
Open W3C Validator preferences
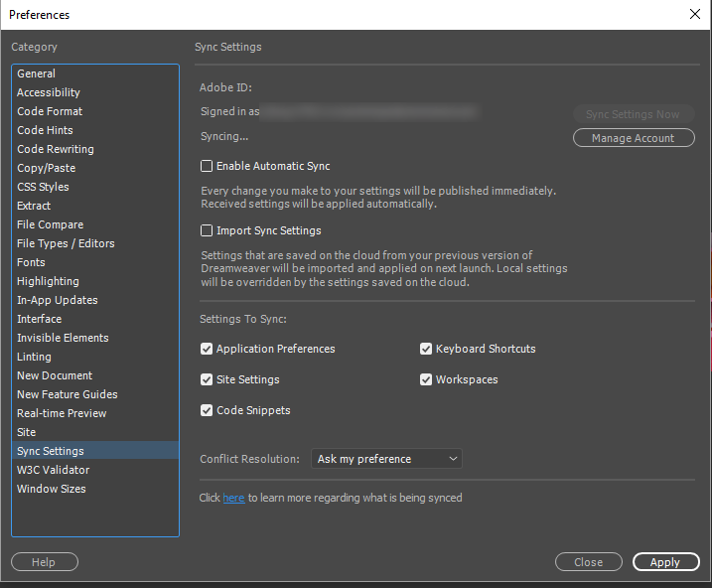(53, 470)
